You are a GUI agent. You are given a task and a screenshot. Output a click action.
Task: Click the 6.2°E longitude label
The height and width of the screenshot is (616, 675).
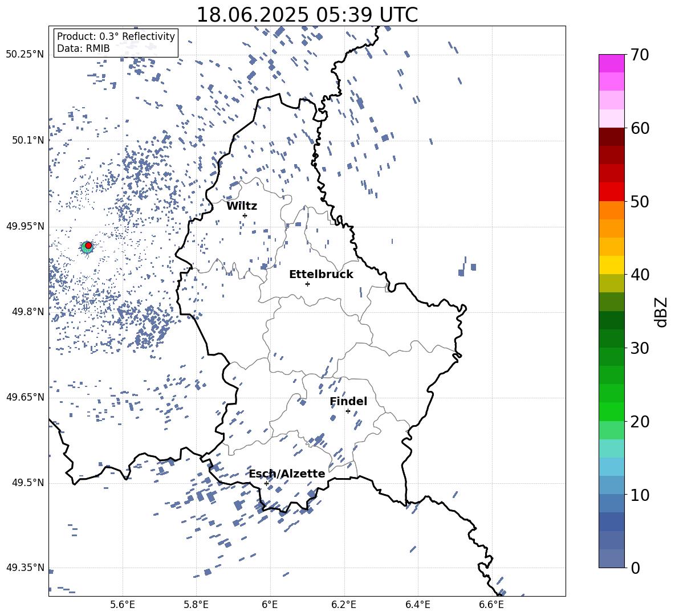[x=344, y=605]
